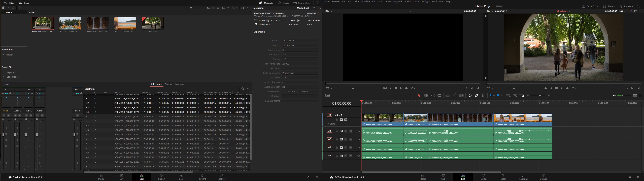Image resolution: width=644 pixels, height=181 pixels.
Task: Toggle the Linked Selection chain icon
Action: [x=477, y=96]
